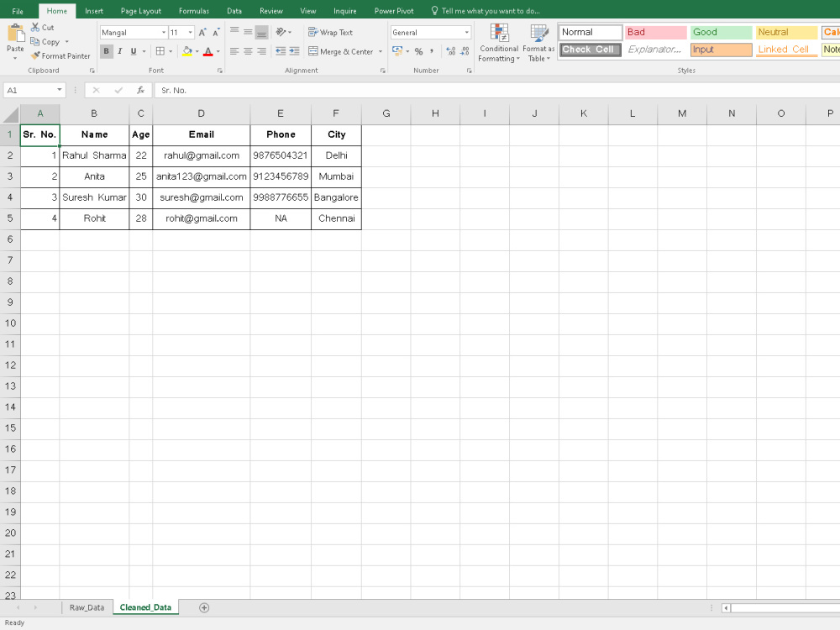
Task: Decrease decimal places
Action: 465,51
